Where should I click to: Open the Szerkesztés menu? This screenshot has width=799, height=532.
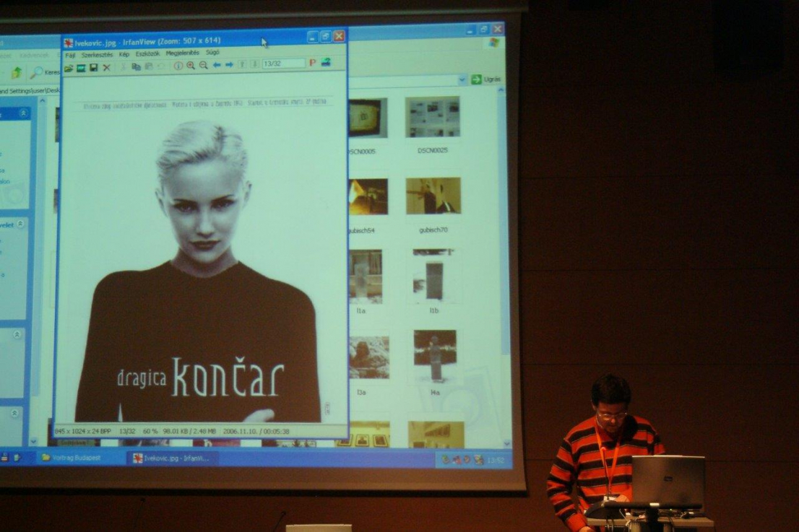(x=97, y=54)
